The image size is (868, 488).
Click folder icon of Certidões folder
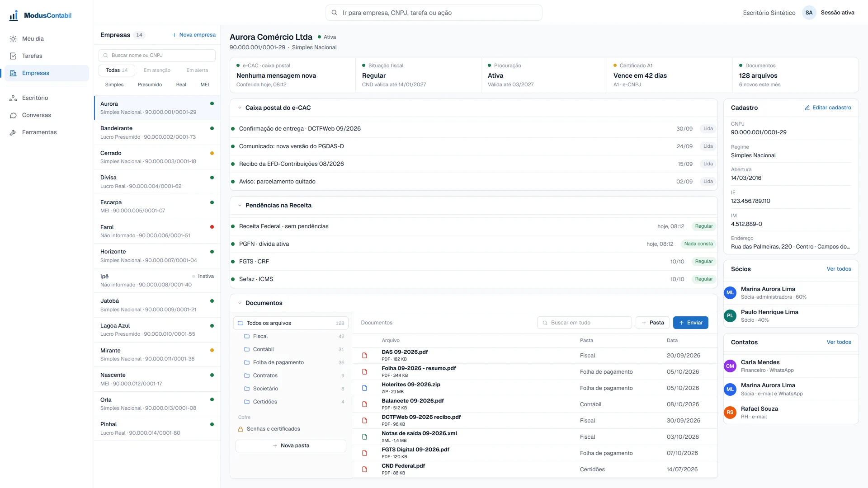point(247,402)
